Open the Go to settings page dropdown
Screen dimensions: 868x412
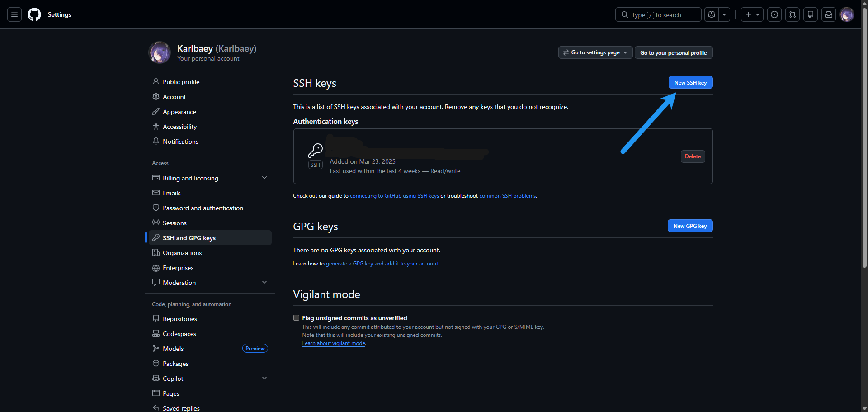pos(595,52)
